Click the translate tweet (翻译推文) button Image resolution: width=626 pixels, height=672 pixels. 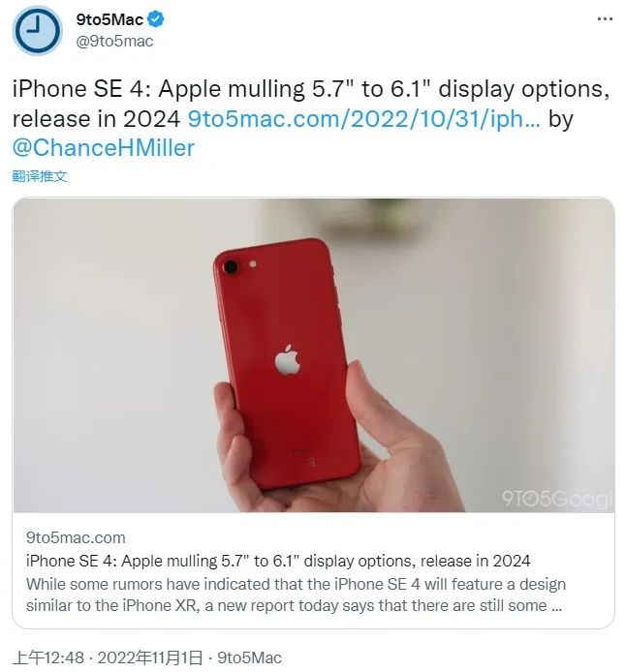(x=40, y=176)
